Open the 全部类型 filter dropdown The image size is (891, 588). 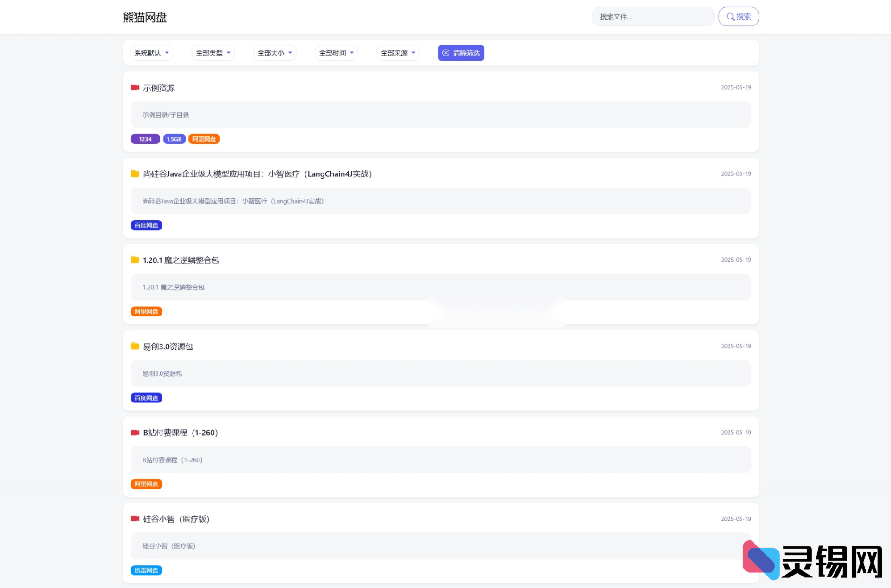coord(212,53)
